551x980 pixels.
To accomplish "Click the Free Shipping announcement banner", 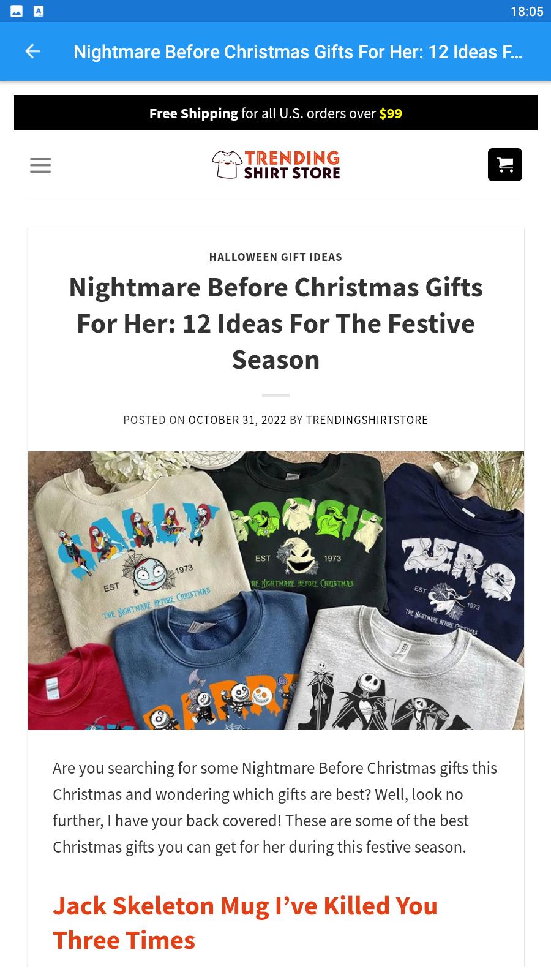I will pos(275,113).
